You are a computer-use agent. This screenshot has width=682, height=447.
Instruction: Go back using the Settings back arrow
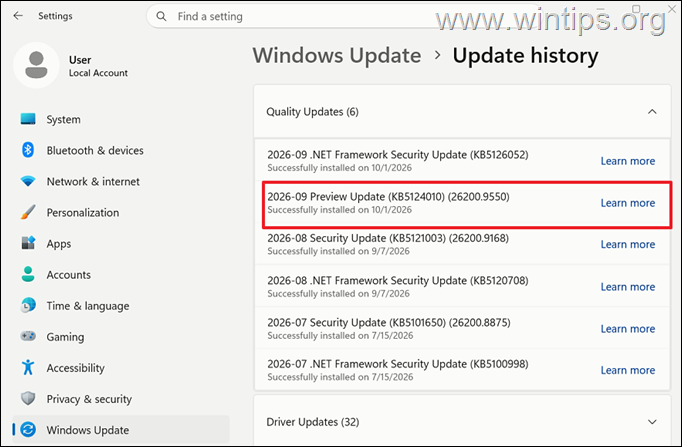pos(18,16)
